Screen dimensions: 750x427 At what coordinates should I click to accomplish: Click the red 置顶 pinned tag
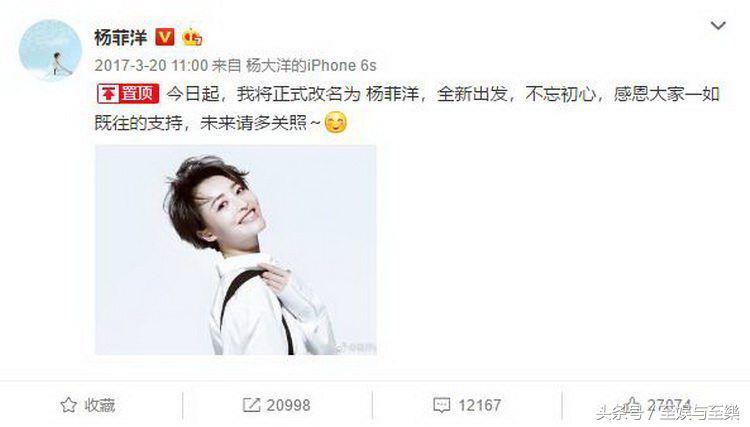point(128,94)
